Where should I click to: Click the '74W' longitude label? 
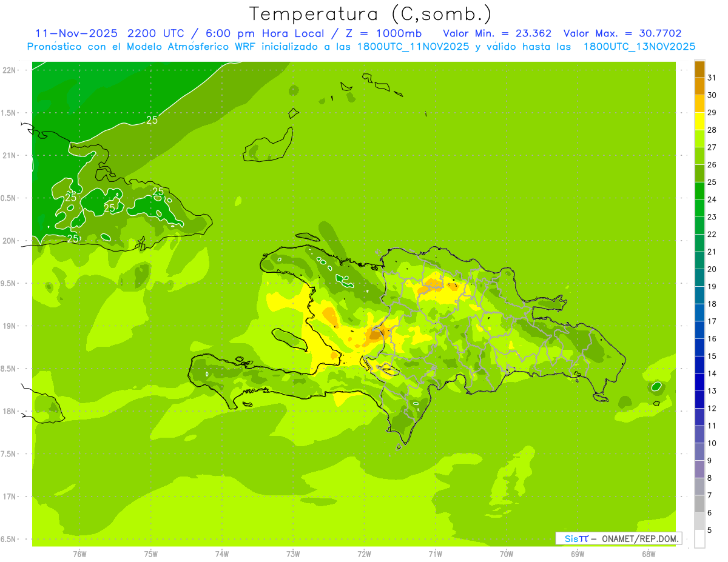pos(222,554)
